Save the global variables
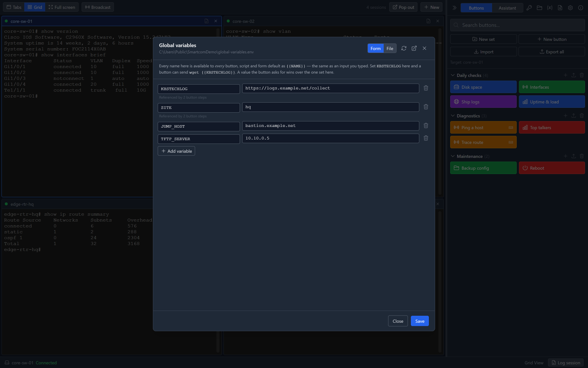 (420, 321)
